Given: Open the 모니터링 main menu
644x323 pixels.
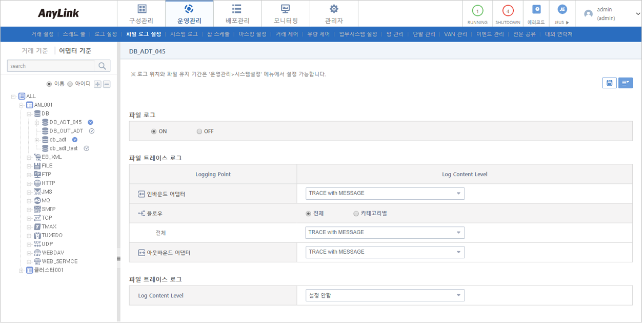Looking at the screenshot, I should [x=286, y=14].
